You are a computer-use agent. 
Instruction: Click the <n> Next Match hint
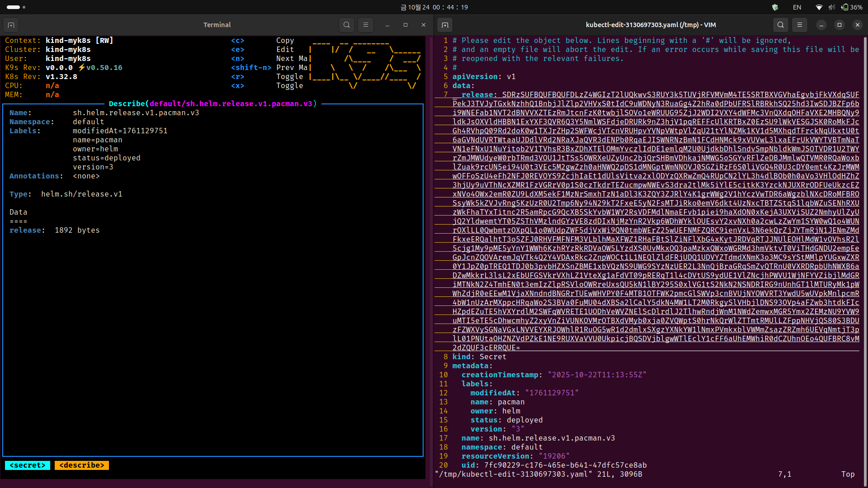tap(269, 59)
